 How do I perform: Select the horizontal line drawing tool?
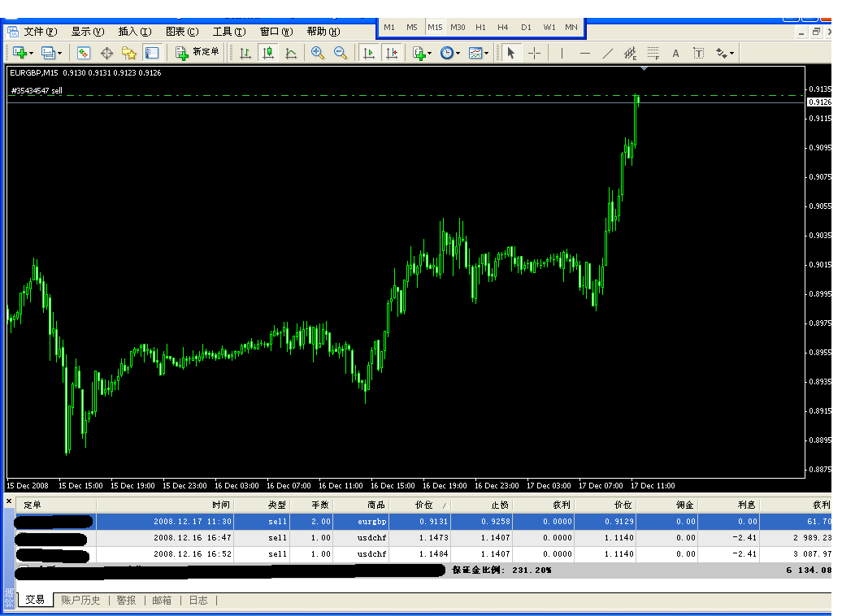click(x=584, y=53)
